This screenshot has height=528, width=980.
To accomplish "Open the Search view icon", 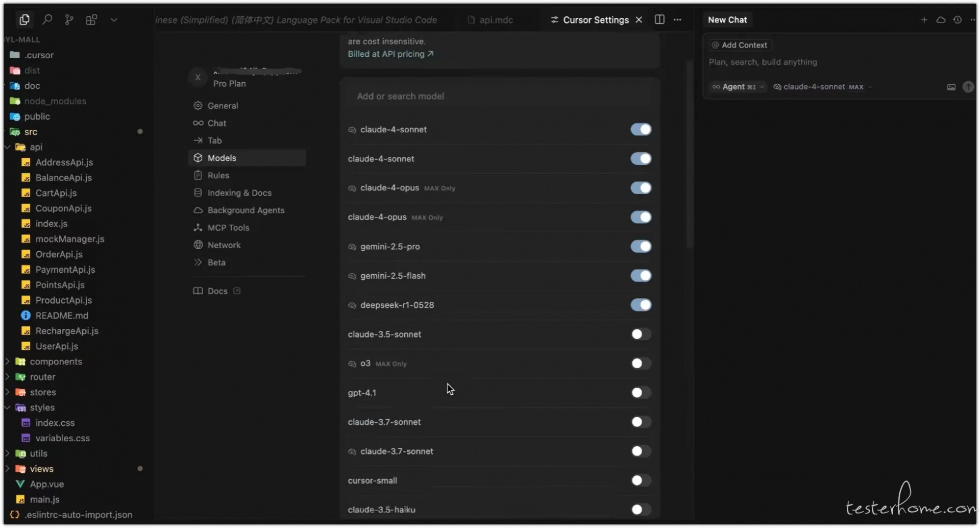I will click(47, 19).
